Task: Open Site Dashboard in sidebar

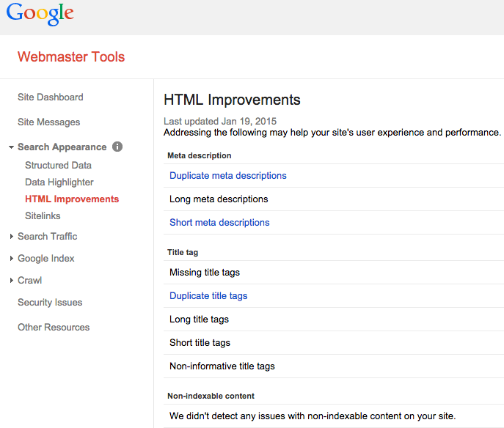Action: (x=50, y=97)
